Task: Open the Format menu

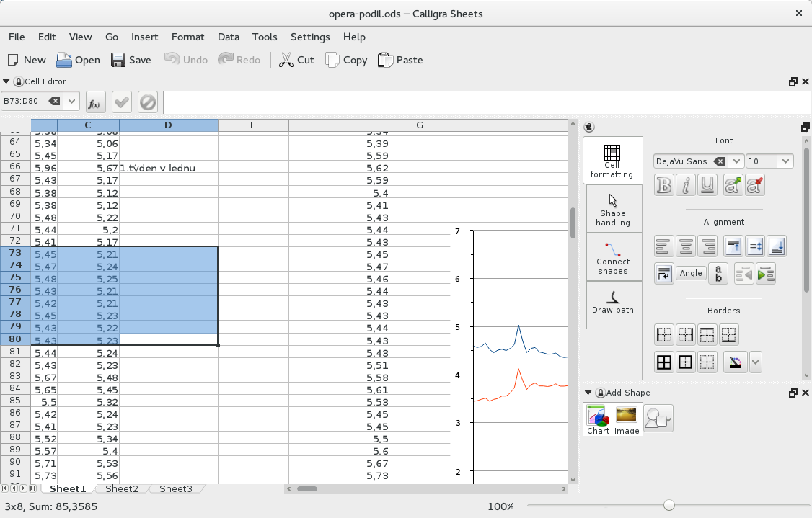Action: (187, 37)
